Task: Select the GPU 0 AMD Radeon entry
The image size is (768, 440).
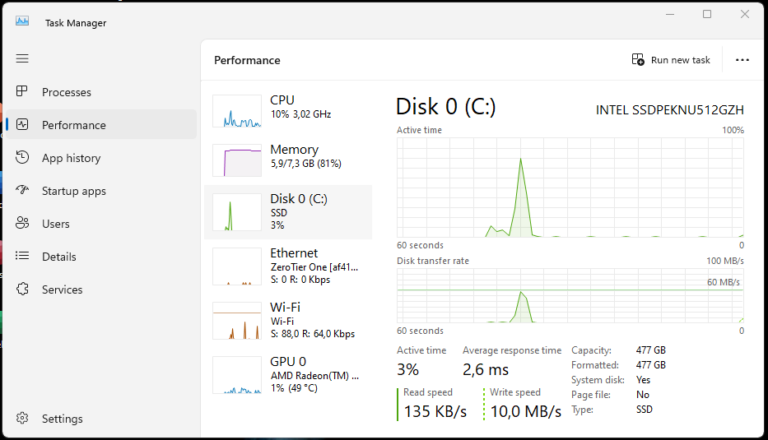Action: (288, 374)
